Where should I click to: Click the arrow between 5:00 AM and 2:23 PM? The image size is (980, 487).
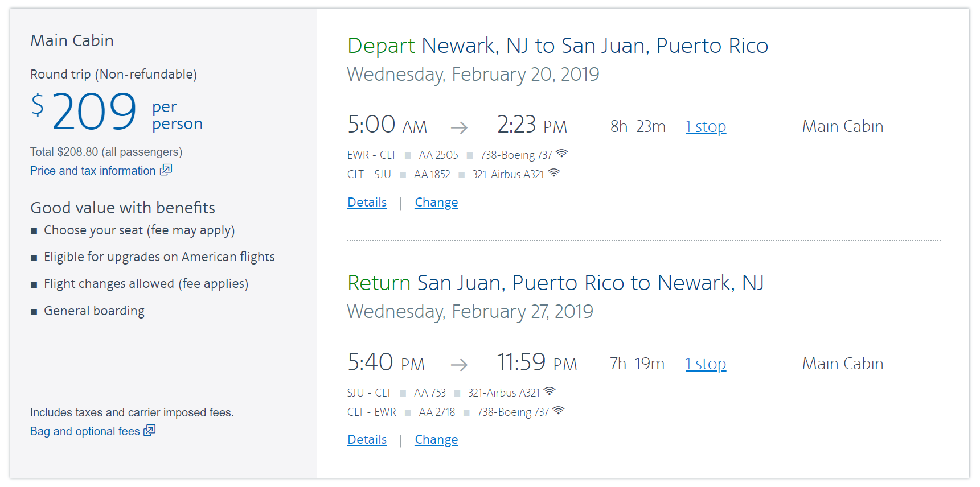click(459, 127)
